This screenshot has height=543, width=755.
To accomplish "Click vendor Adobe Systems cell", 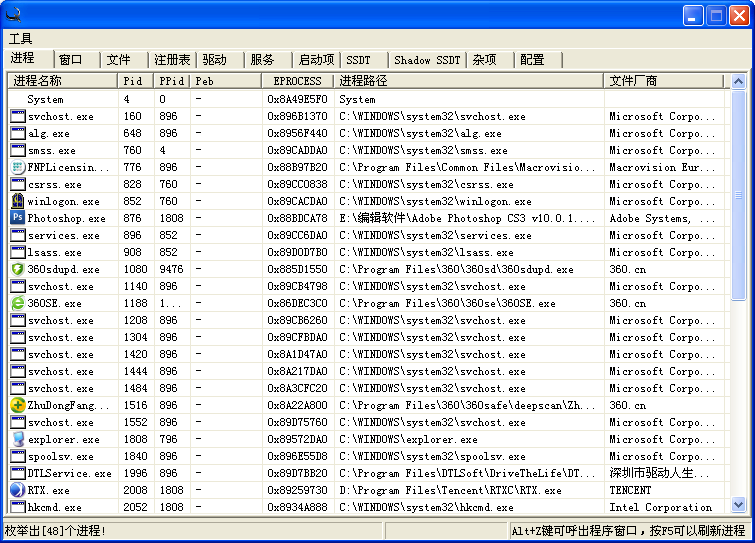I will coord(662,218).
